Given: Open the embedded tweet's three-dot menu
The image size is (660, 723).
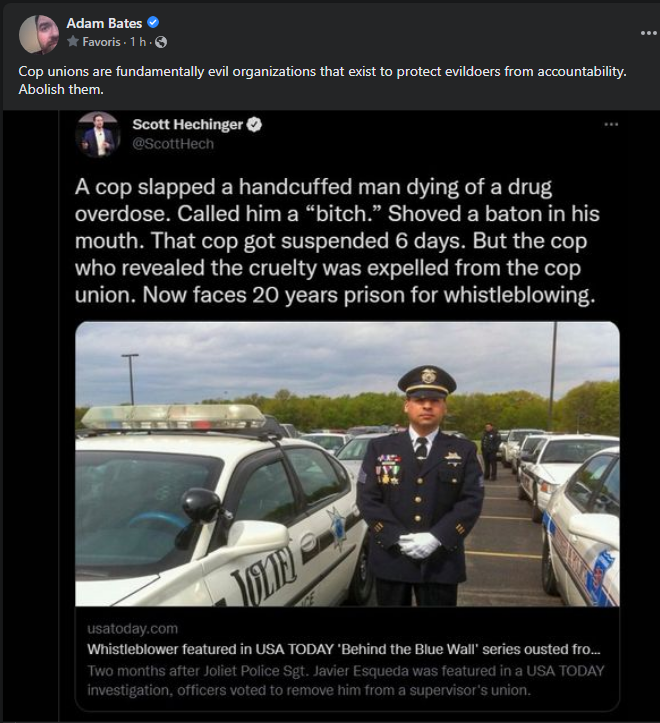Looking at the screenshot, I should point(611,124).
